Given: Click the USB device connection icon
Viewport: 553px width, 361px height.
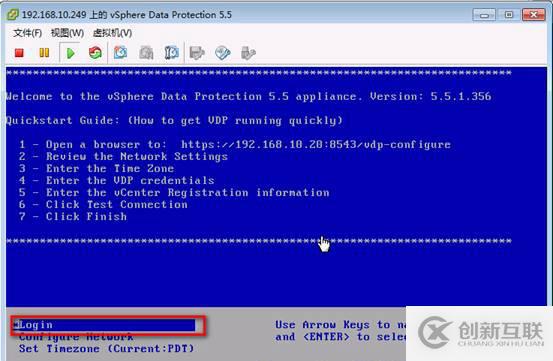Looking at the screenshot, I should click(x=248, y=53).
